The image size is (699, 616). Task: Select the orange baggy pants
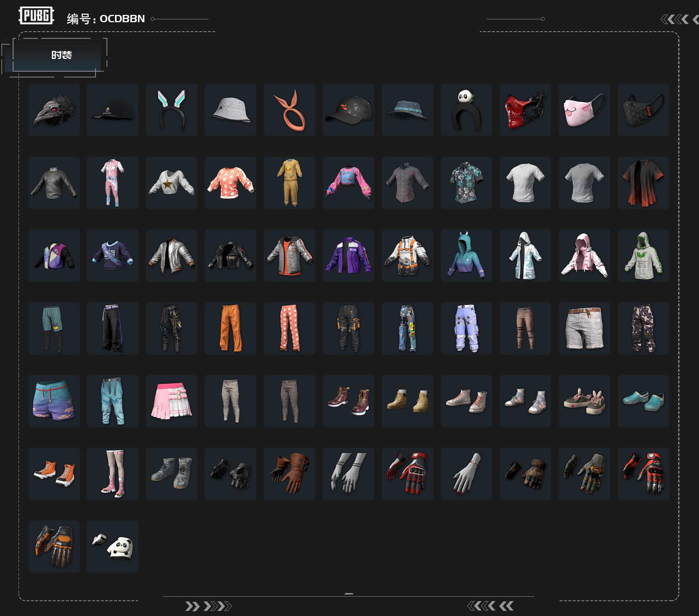pyautogui.click(x=230, y=328)
